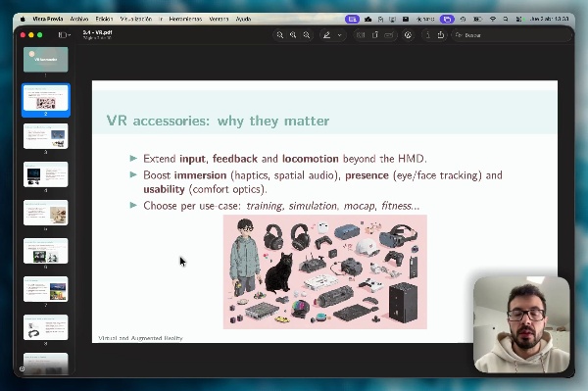The height and width of the screenshot is (391, 588).
Task: Open the highlight tool dropdown arrow
Action: pyautogui.click(x=340, y=35)
